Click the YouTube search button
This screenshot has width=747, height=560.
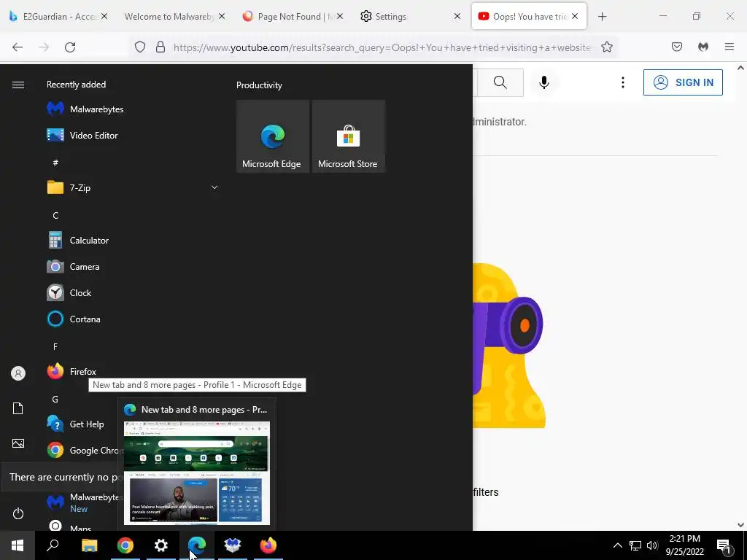(x=500, y=82)
